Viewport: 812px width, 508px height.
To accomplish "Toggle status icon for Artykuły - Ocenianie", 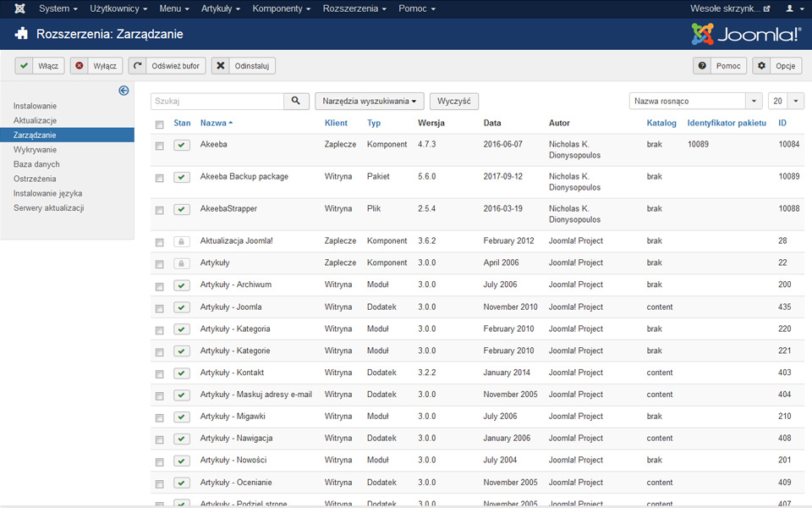I will [x=181, y=483].
